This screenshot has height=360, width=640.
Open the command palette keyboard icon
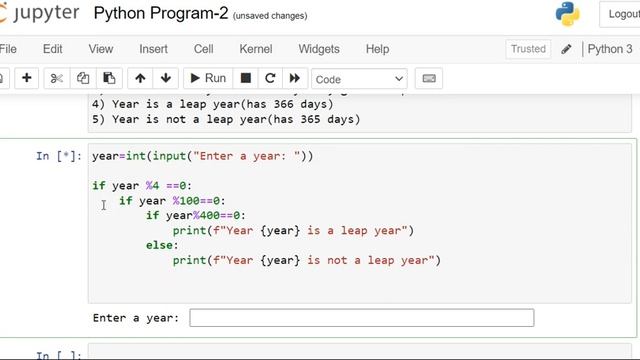pyautogui.click(x=429, y=78)
